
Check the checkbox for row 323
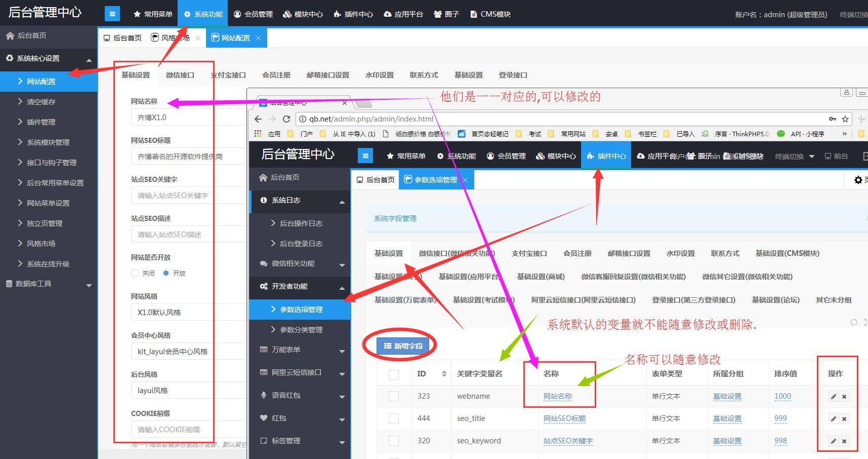[x=394, y=396]
